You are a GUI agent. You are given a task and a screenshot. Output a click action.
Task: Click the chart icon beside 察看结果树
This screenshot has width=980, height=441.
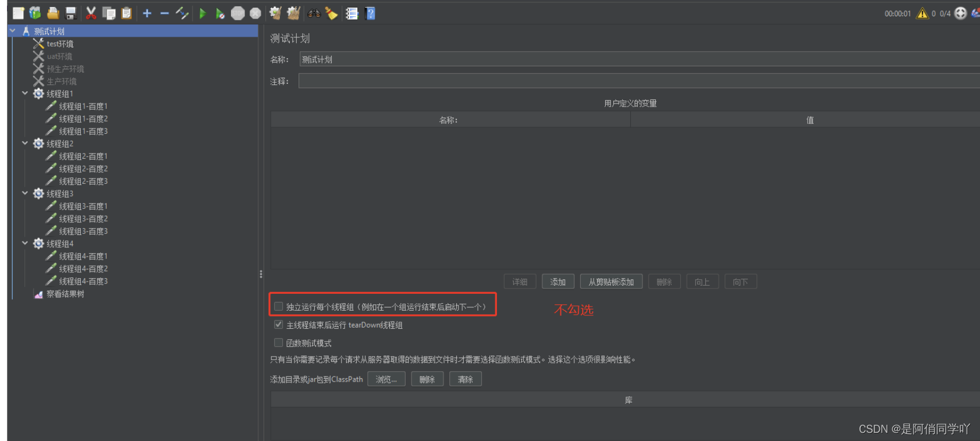click(38, 294)
